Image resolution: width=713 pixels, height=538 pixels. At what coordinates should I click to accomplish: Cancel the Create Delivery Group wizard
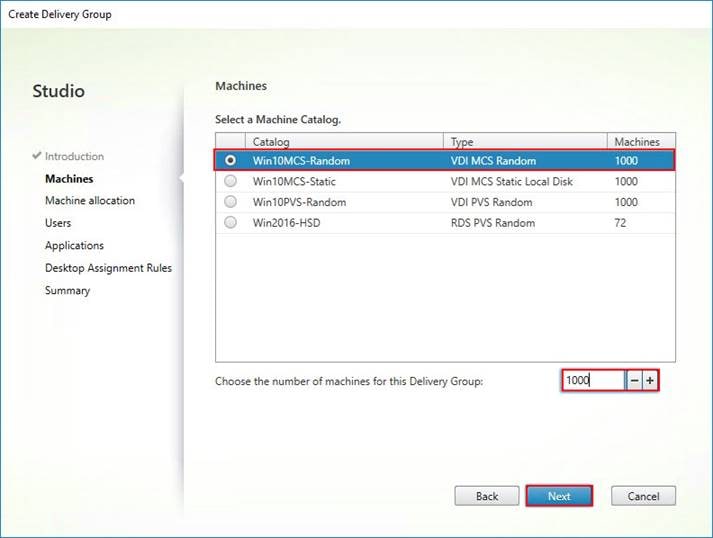click(x=643, y=496)
